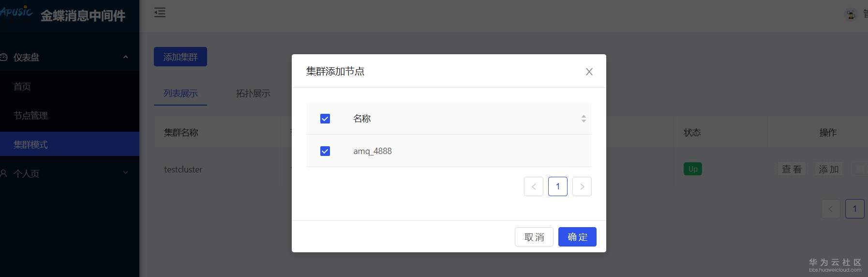Click the 个人页 user icon
Viewport: 868px width, 277px height.
tap(4, 173)
